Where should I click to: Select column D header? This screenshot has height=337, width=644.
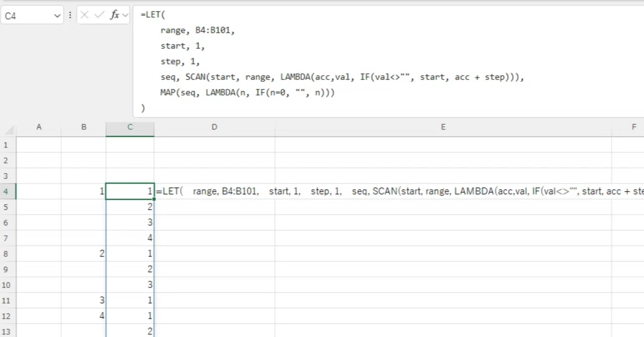pos(214,127)
